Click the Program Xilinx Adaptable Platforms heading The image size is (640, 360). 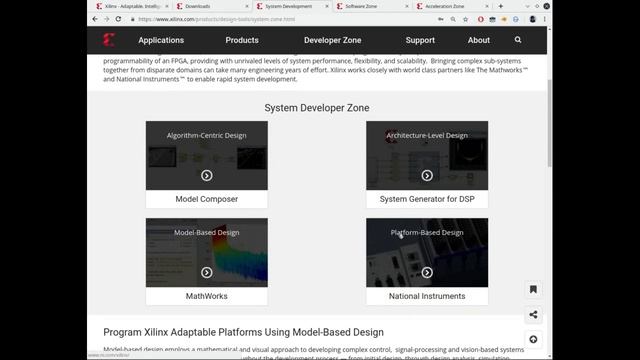pos(243,332)
